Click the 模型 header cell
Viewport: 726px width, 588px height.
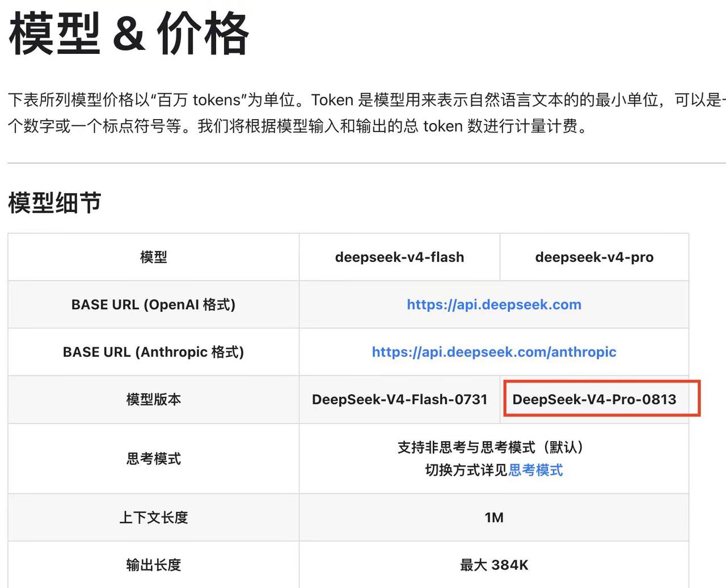coord(154,257)
